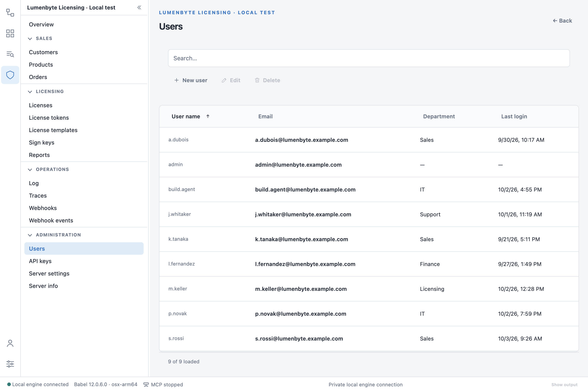Click the MCP server icon in status bar
This screenshot has height=392, width=588.
pos(146,385)
